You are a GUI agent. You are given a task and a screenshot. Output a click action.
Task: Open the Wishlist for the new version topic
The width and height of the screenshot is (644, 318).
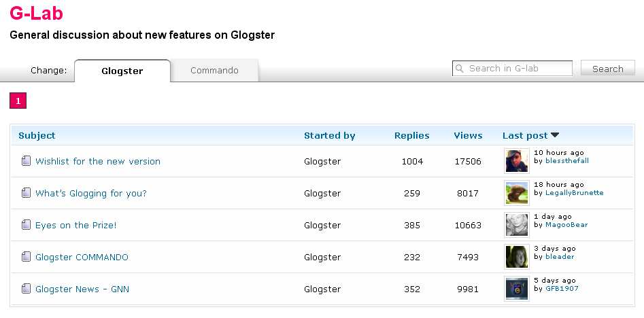click(98, 161)
